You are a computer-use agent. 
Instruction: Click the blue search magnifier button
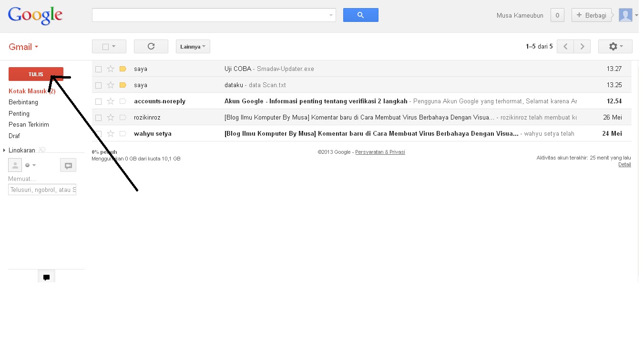pos(360,15)
